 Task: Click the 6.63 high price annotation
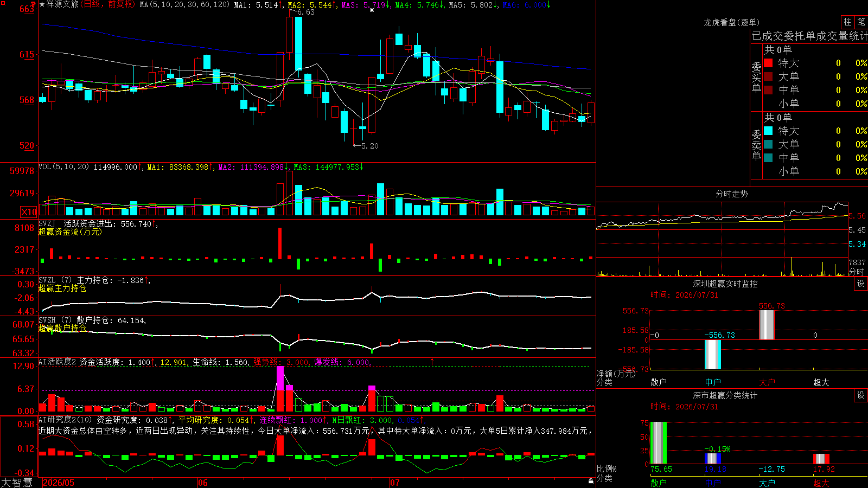305,12
